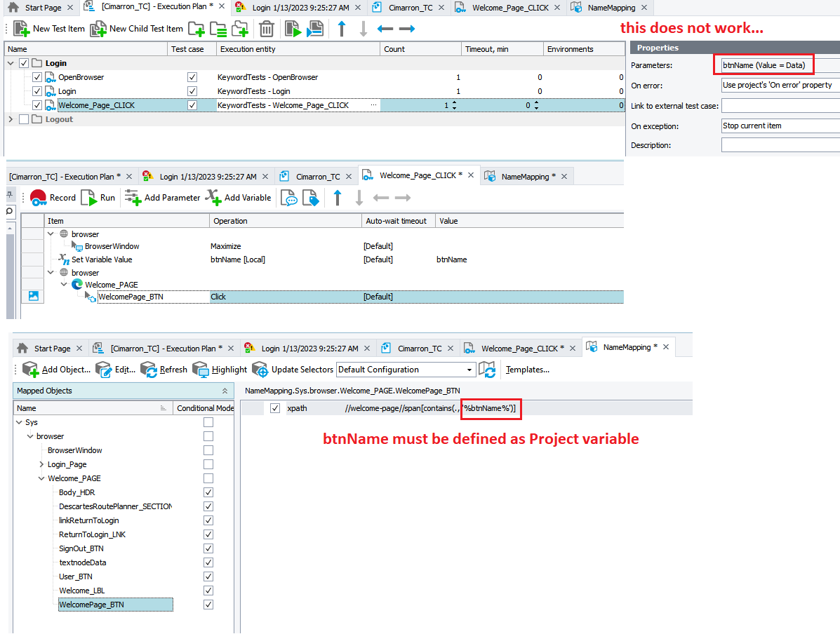
Task: Toggle the xpath selector checkbox
Action: tap(275, 408)
